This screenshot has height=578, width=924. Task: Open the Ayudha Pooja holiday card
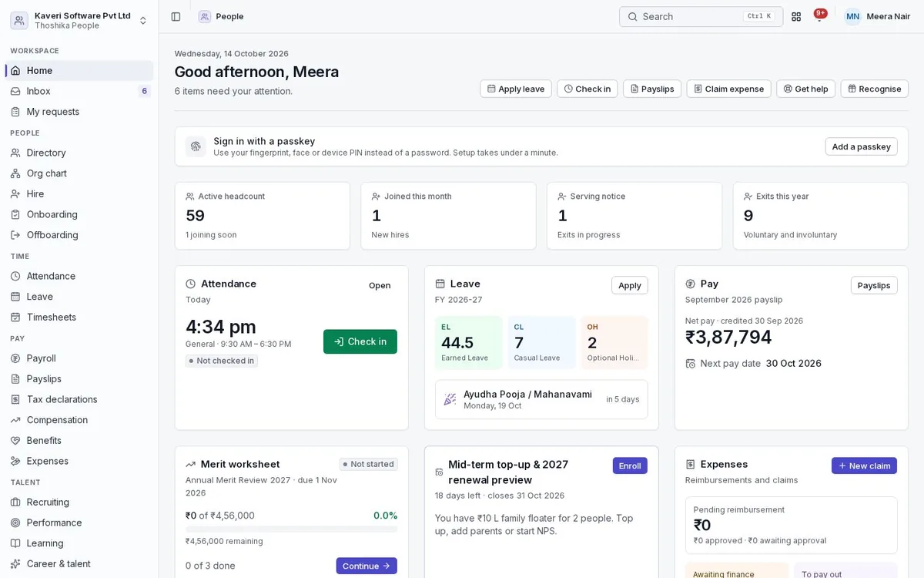point(541,399)
